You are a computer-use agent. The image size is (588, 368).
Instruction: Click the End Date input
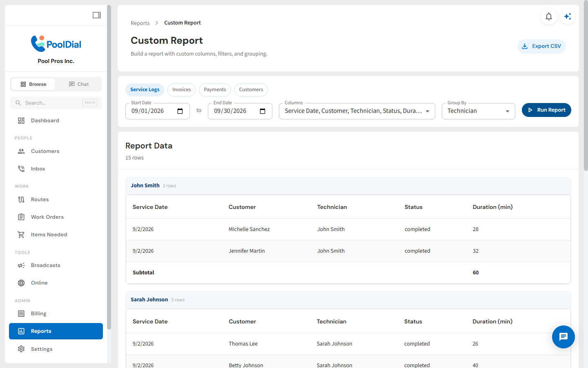(x=240, y=111)
